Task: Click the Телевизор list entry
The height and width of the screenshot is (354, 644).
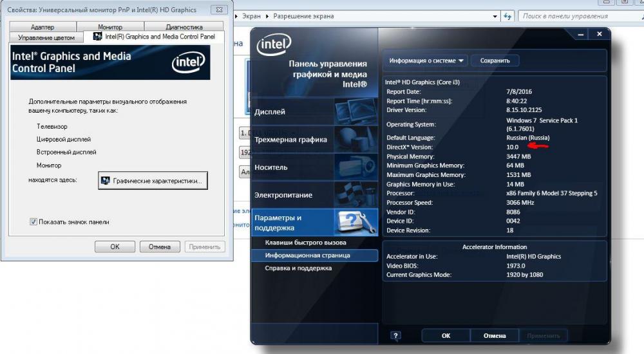Action: (52, 127)
